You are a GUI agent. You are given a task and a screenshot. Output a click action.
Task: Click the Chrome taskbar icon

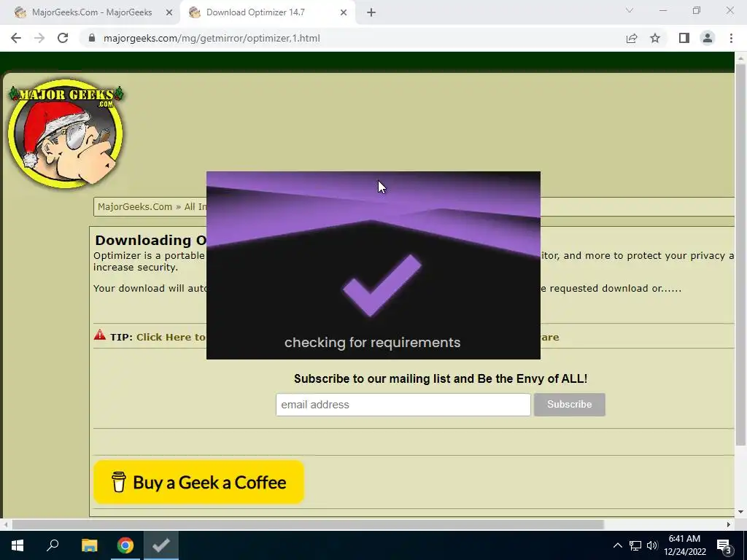click(125, 545)
